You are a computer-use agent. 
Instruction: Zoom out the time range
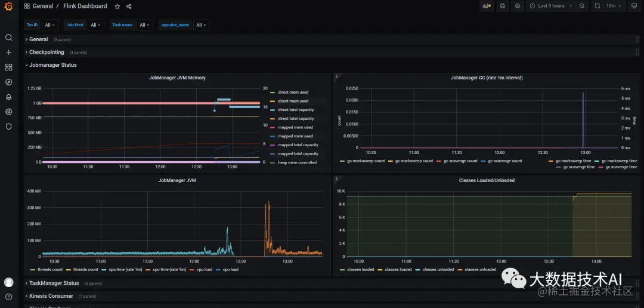(582, 6)
